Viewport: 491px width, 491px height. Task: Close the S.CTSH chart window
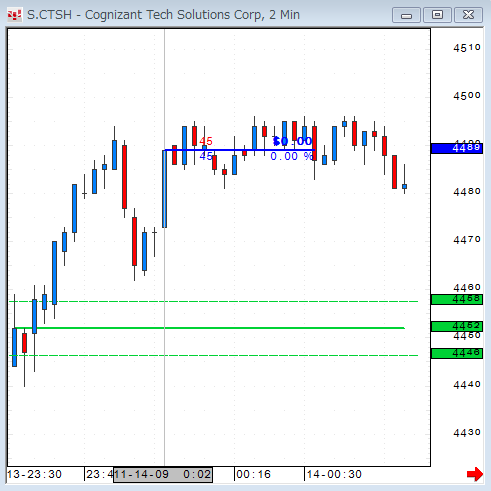coord(469,15)
